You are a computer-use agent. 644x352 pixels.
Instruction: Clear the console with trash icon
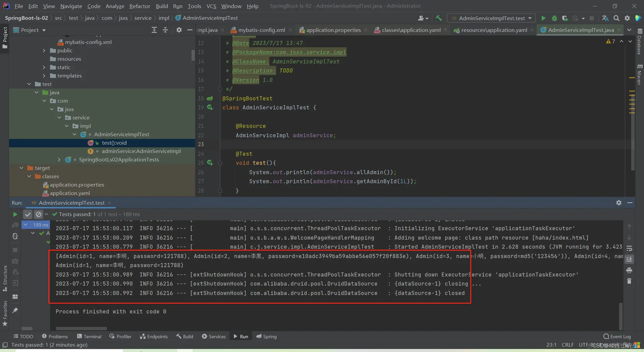629,281
